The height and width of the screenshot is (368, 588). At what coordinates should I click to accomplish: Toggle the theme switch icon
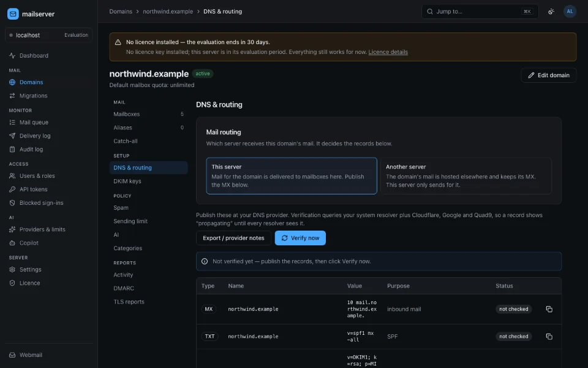(551, 12)
